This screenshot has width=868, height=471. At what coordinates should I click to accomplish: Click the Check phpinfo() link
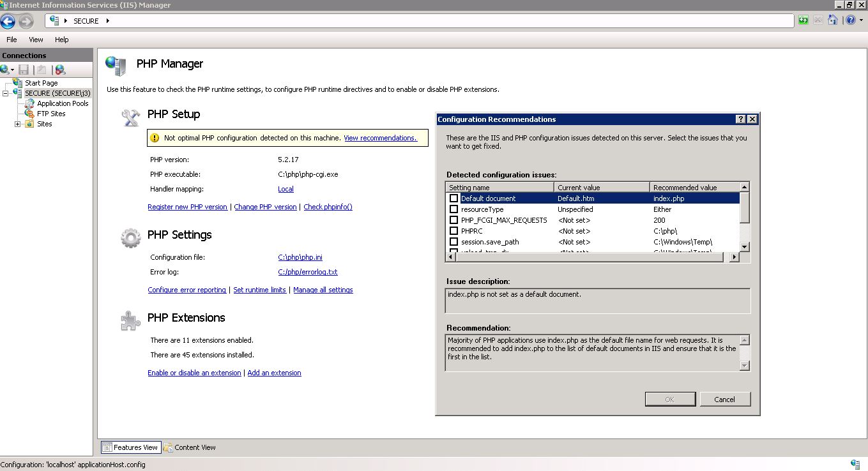click(328, 207)
